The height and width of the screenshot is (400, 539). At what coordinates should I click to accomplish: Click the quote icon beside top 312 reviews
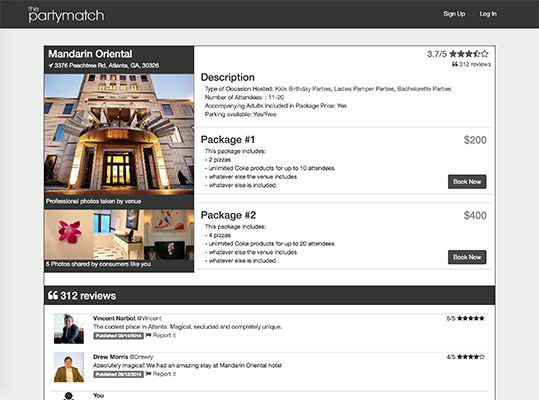(455, 64)
